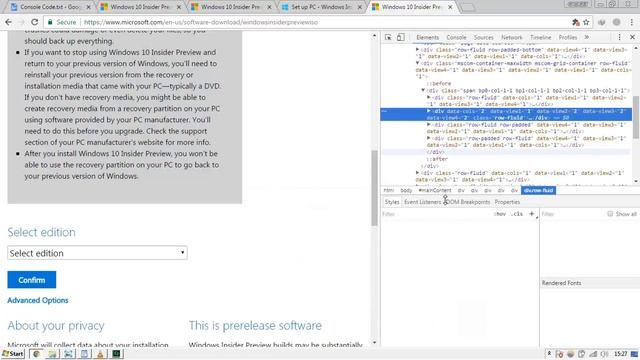Expand the row-padded row-fluid div node

[x=429, y=138]
